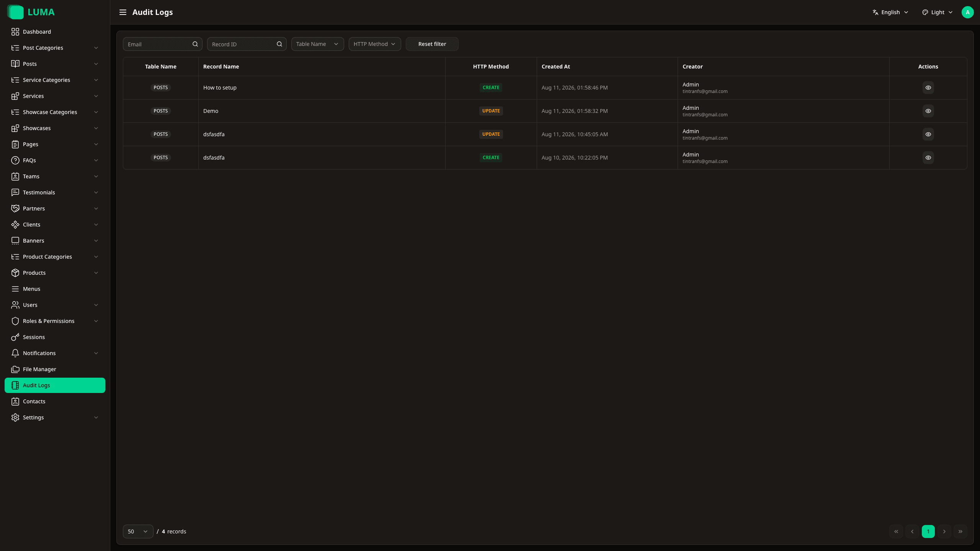Open File Manager in sidebar

(x=55, y=369)
